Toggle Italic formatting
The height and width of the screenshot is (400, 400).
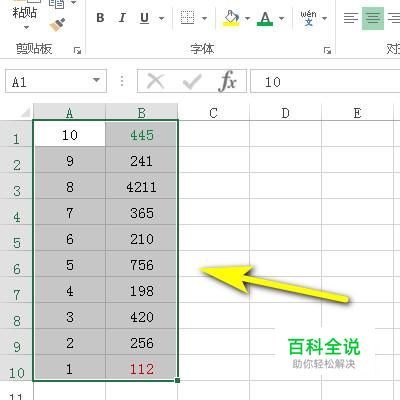pos(122,18)
